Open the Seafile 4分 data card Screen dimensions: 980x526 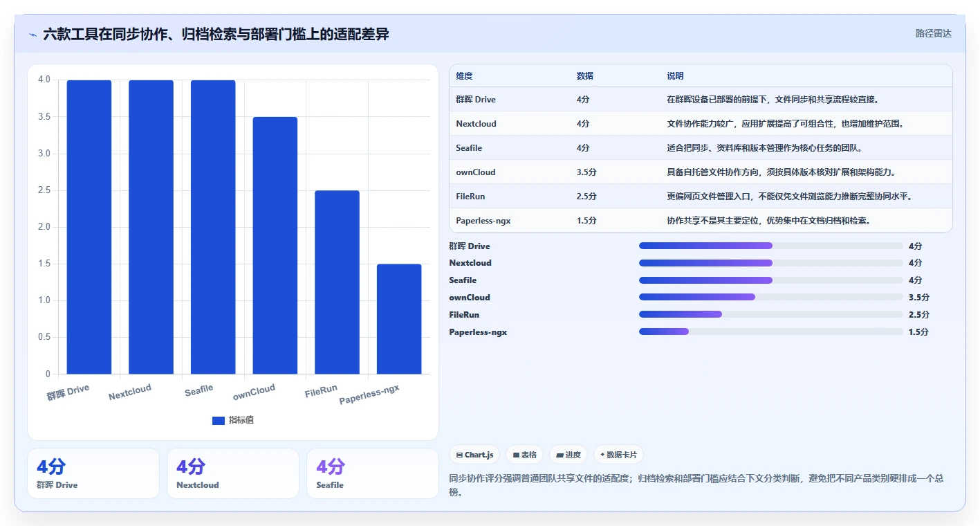(x=373, y=473)
